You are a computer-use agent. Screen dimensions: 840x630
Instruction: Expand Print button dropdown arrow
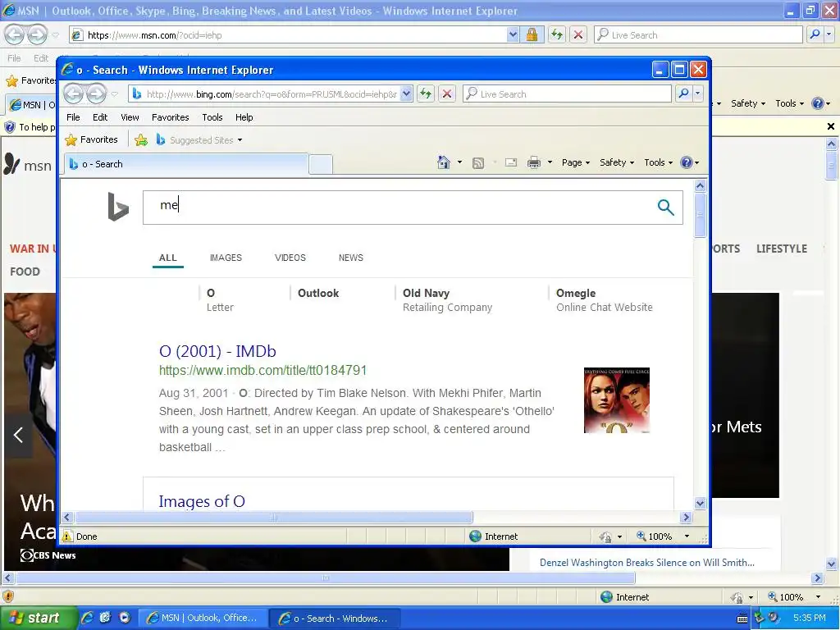[550, 162]
